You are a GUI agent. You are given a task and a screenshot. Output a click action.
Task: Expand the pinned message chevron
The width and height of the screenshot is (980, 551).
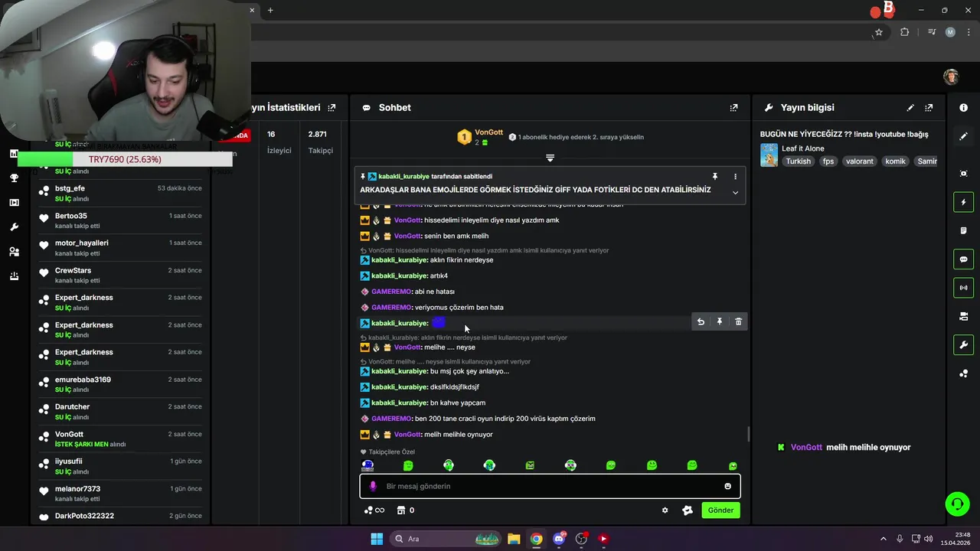tap(735, 193)
